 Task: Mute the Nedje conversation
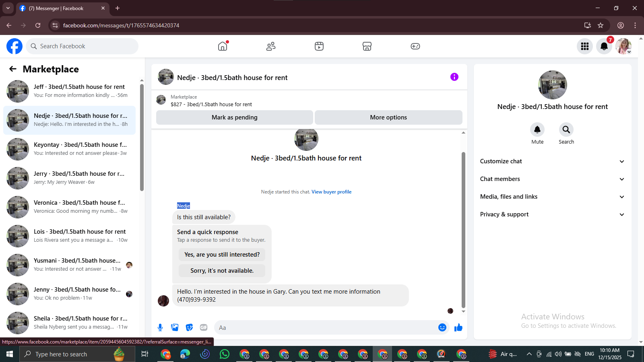[x=537, y=130]
